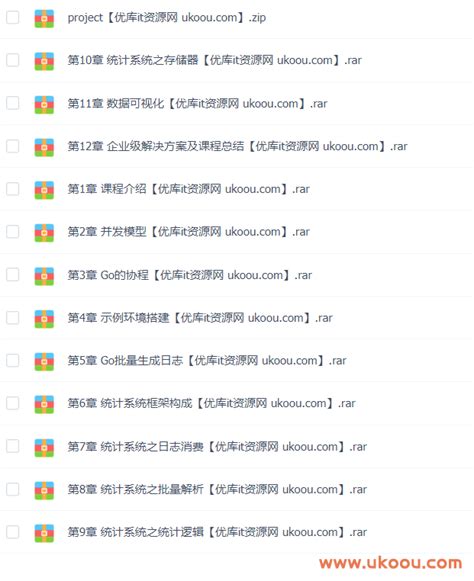Click the archive icon for project zip file
Screen dimensions: 474x581
coord(44,19)
